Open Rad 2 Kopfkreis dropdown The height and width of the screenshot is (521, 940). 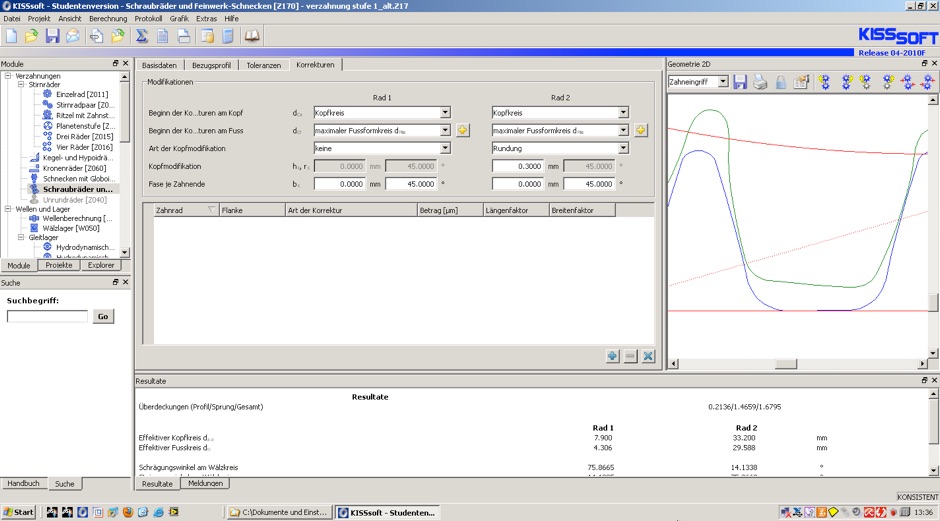(623, 112)
